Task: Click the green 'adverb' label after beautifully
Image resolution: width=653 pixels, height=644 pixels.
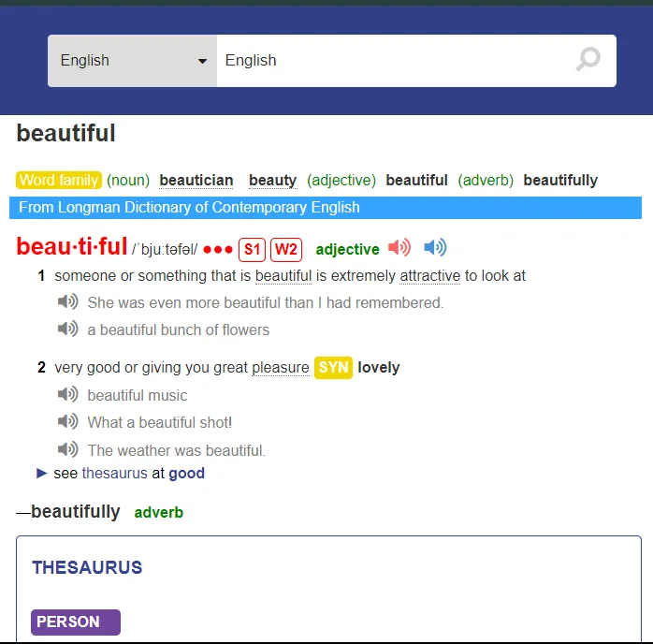Action: coord(159,512)
